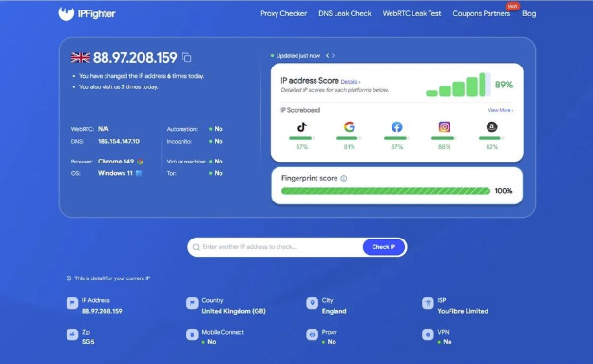This screenshot has height=364, width=593.
Task: Click the ISP tower icon
Action: click(428, 303)
